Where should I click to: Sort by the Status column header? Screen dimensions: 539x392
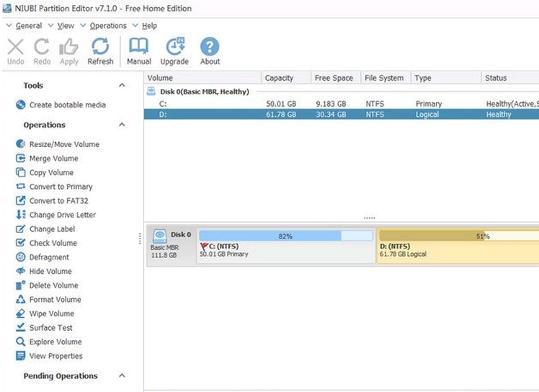(x=510, y=78)
